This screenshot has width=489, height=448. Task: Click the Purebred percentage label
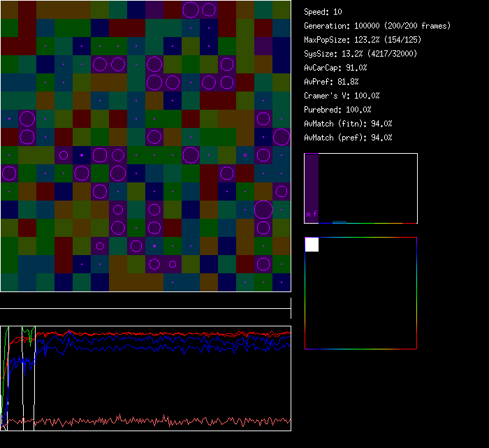[338, 110]
